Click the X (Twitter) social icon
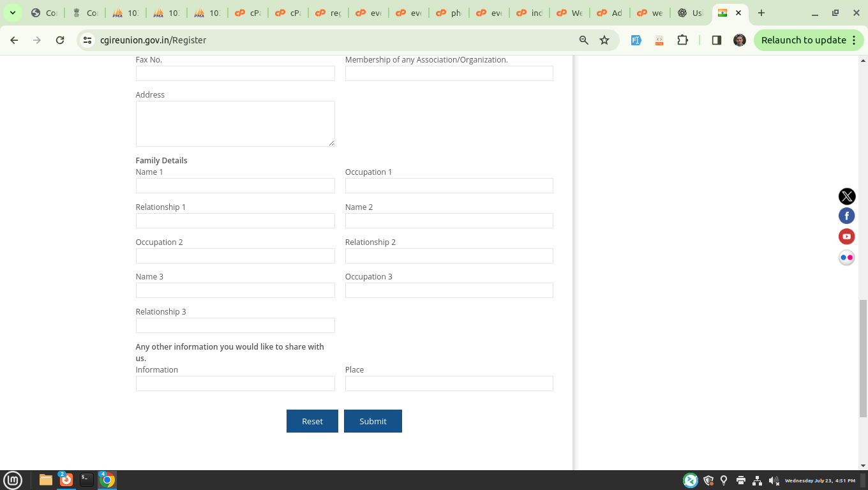The width and height of the screenshot is (868, 490). click(846, 197)
